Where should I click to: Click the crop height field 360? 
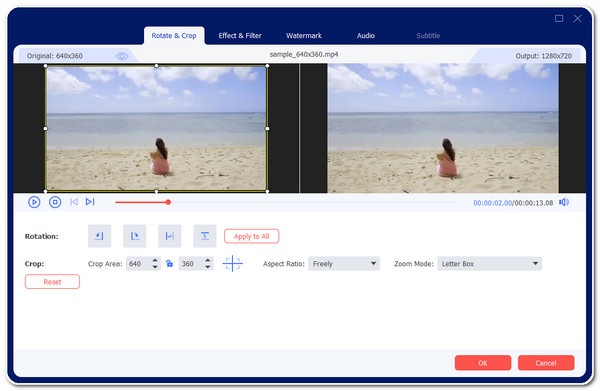(191, 264)
